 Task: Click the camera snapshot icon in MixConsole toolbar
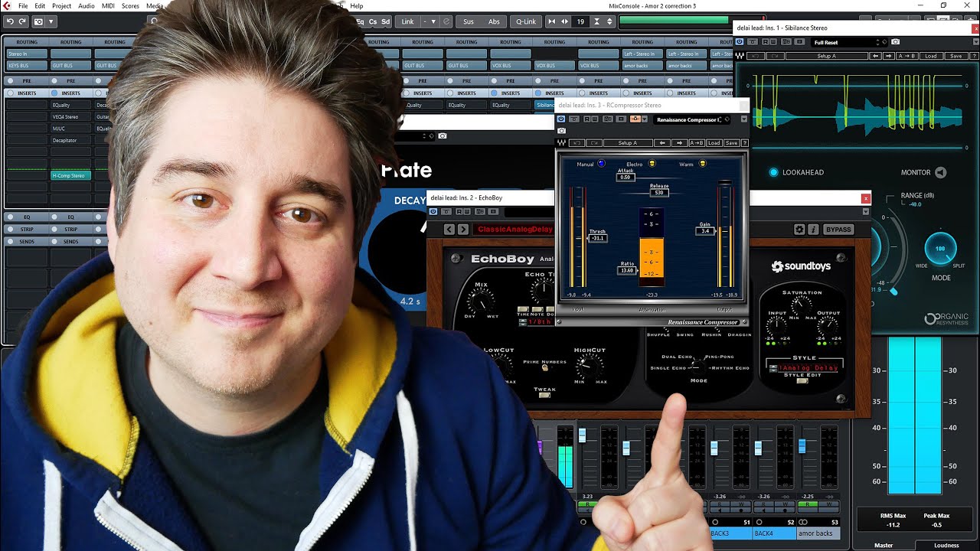click(38, 21)
